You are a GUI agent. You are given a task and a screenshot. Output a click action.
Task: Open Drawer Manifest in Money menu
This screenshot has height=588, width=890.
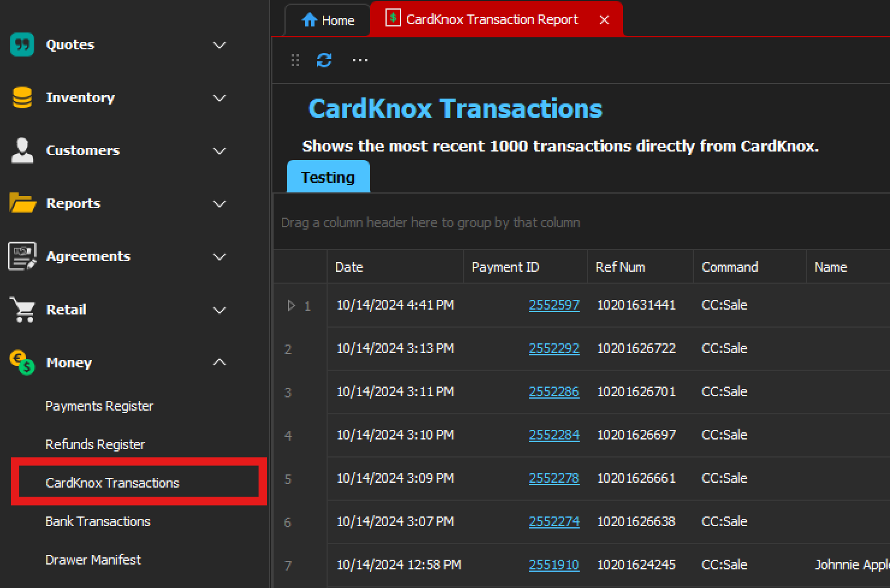[x=93, y=560]
